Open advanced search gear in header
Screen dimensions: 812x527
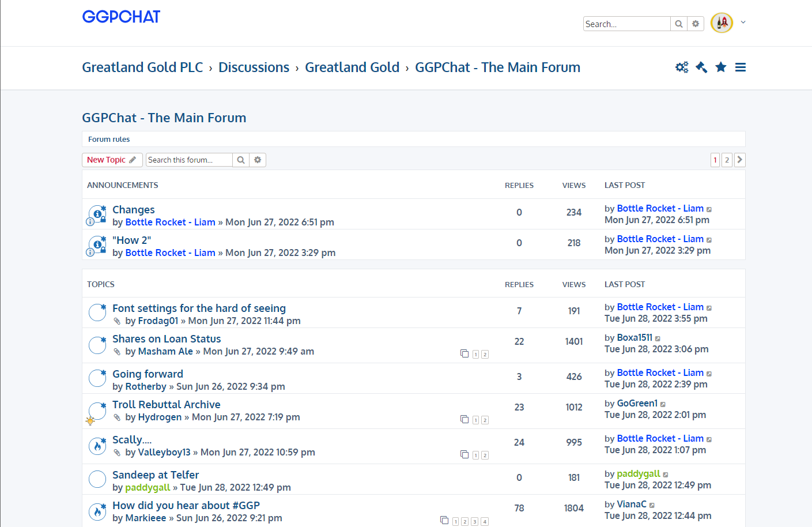[696, 24]
